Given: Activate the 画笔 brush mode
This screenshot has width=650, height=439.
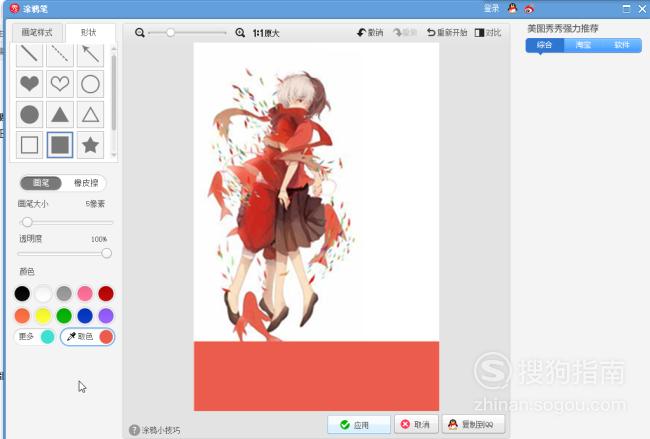Looking at the screenshot, I should pyautogui.click(x=41, y=183).
